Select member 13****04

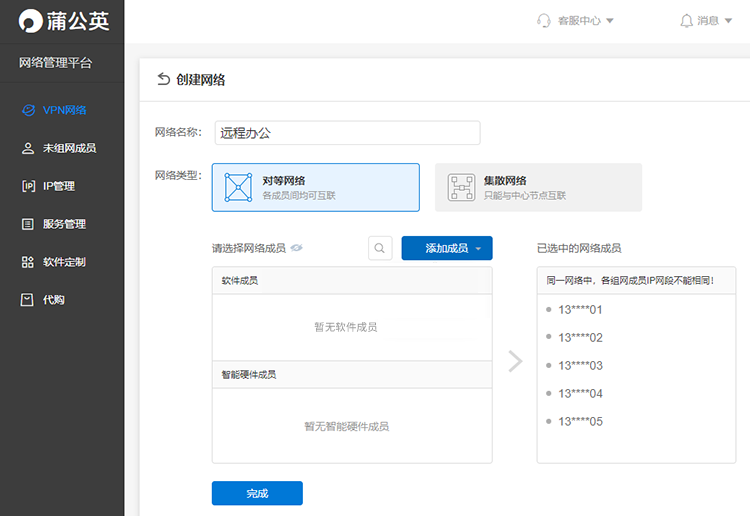580,394
